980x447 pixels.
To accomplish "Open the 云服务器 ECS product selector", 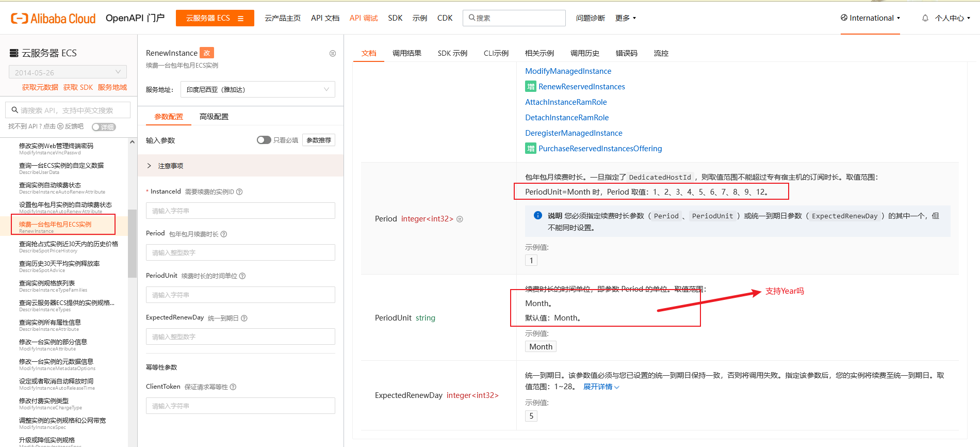I will pos(215,18).
